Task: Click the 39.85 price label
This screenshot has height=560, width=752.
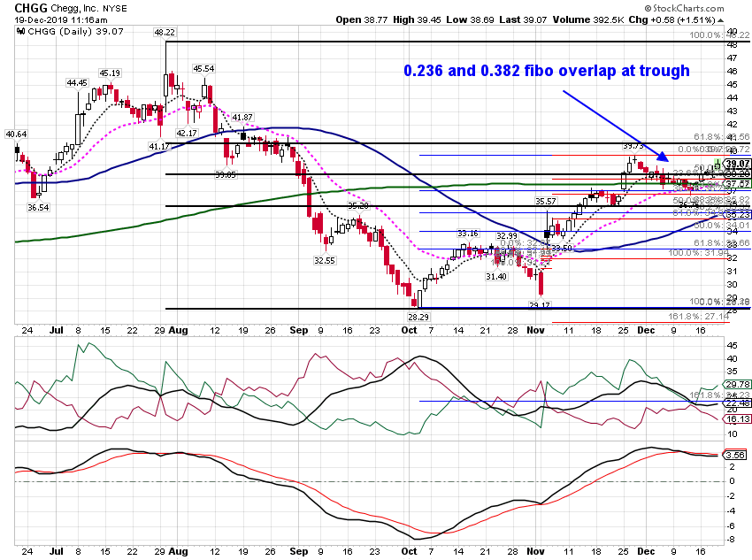Action: (x=226, y=175)
